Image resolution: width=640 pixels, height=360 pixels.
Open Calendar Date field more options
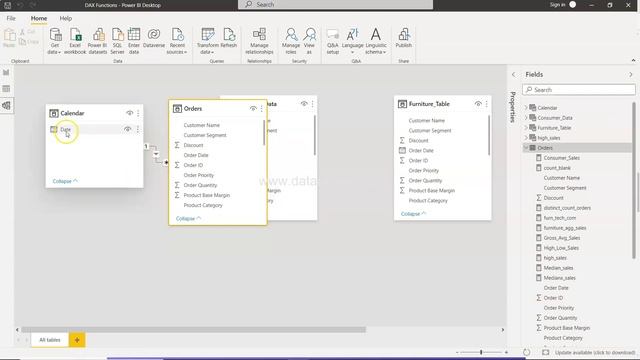click(x=138, y=129)
